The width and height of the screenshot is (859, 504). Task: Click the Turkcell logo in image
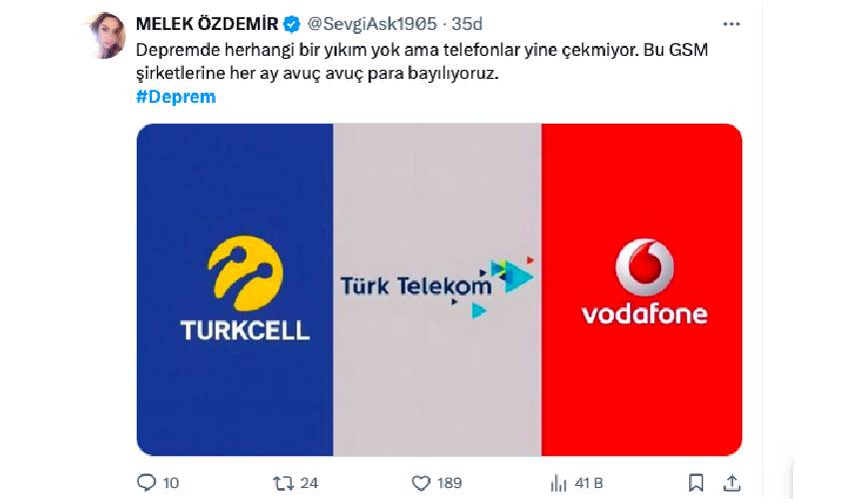click(245, 288)
